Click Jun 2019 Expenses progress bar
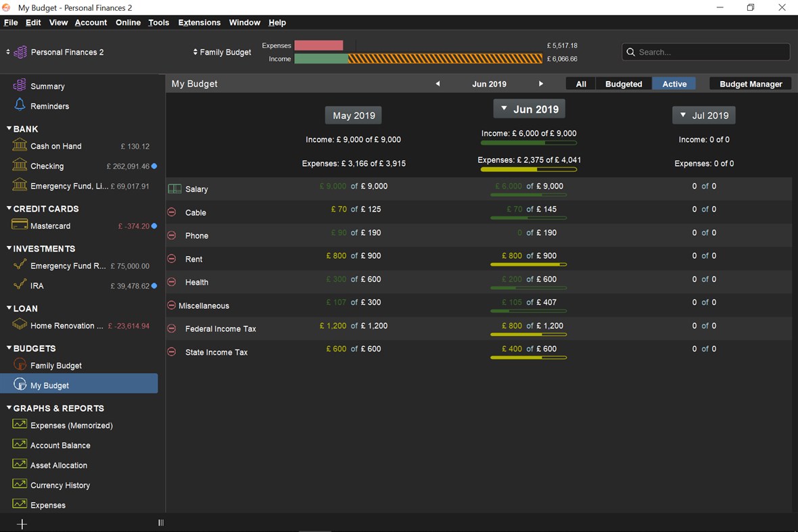This screenshot has height=532, width=798. click(528, 170)
